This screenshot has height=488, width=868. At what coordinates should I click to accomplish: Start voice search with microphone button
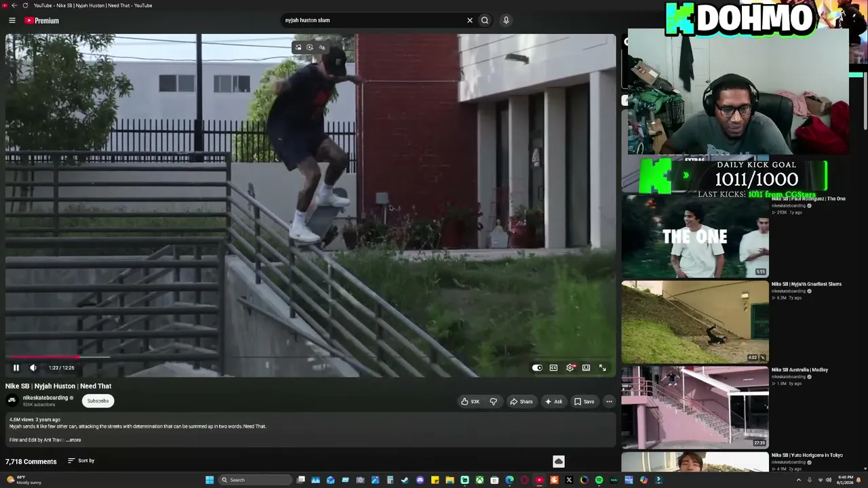(x=506, y=20)
